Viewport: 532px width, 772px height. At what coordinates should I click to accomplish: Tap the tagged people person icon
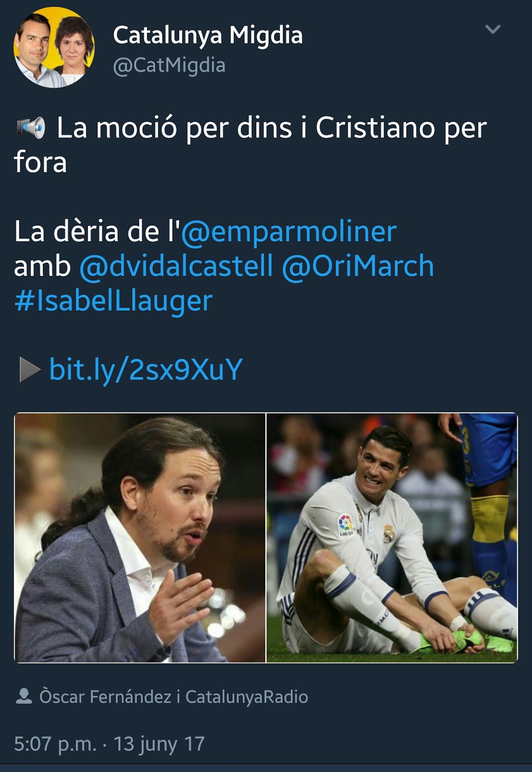(x=24, y=696)
